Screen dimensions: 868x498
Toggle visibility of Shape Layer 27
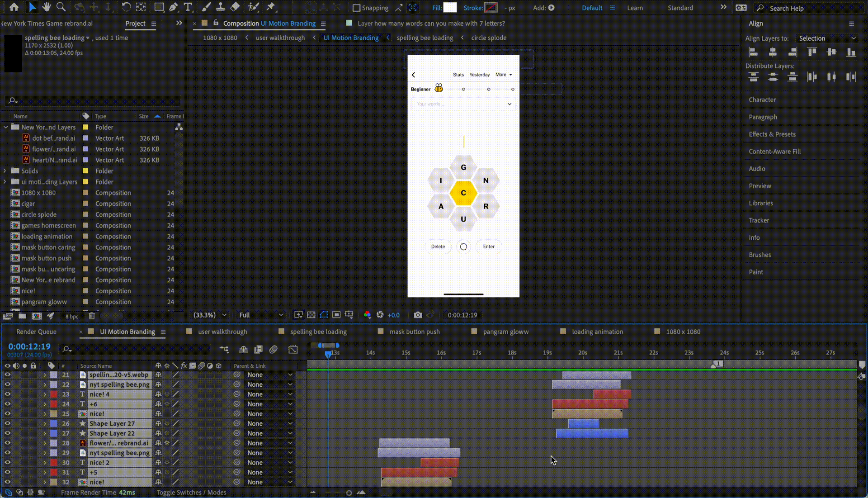[7, 423]
